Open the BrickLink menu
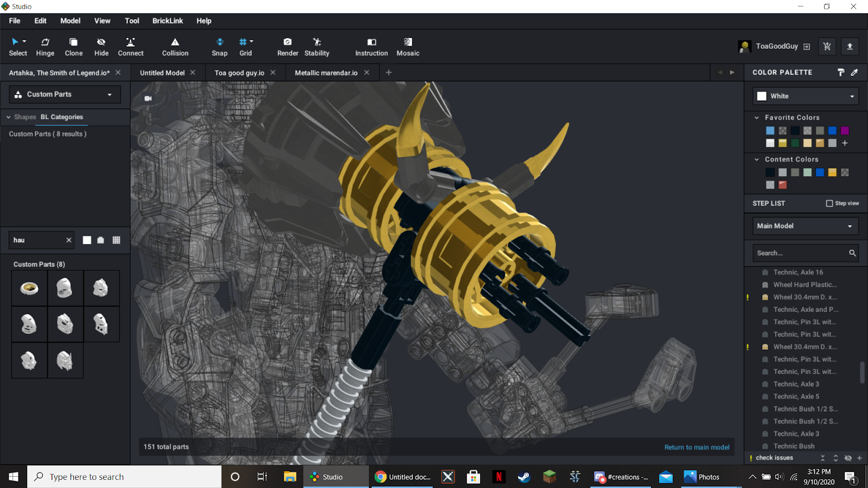Image resolution: width=868 pixels, height=488 pixels. 168,21
